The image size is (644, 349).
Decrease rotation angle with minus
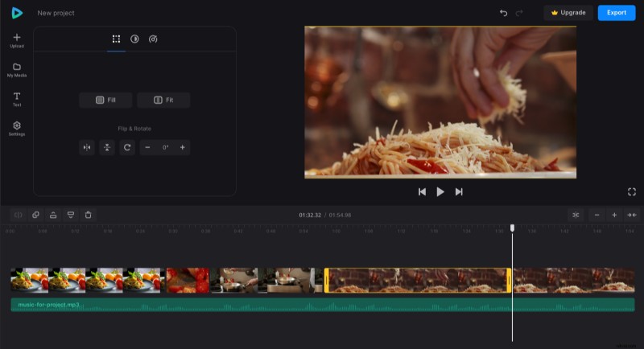(x=147, y=148)
